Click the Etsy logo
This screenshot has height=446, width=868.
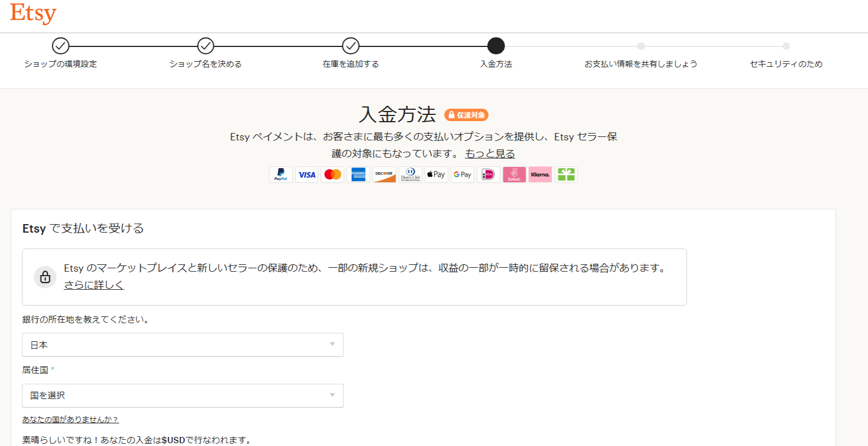pyautogui.click(x=33, y=13)
